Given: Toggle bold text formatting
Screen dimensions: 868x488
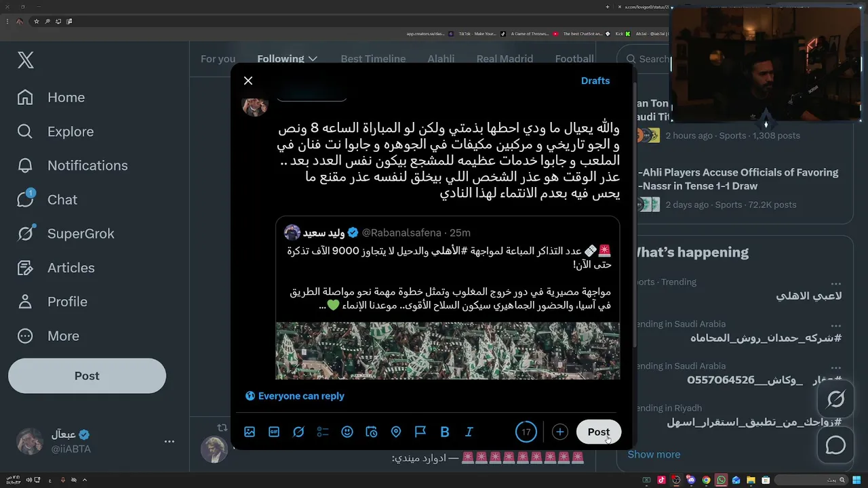Looking at the screenshot, I should [x=445, y=432].
